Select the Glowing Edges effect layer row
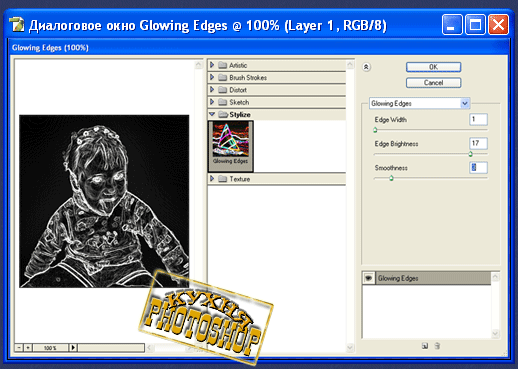 pos(427,278)
